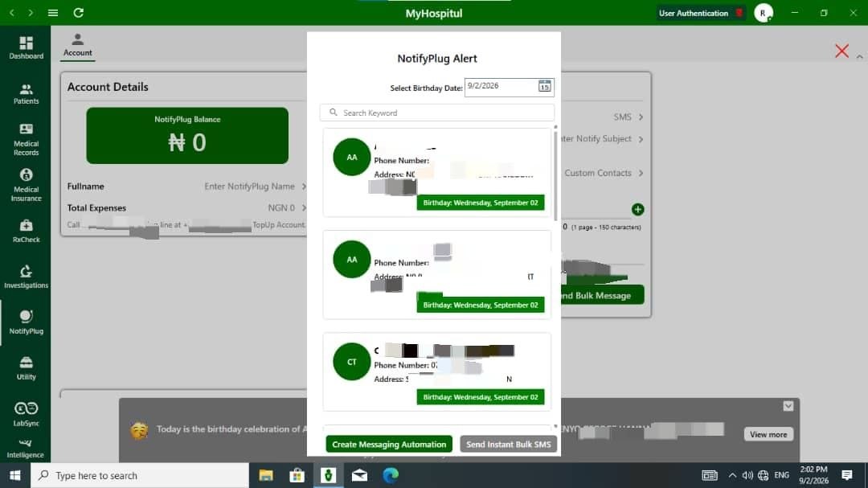Click the Type here to search box
868x488 pixels.
pyautogui.click(x=140, y=475)
